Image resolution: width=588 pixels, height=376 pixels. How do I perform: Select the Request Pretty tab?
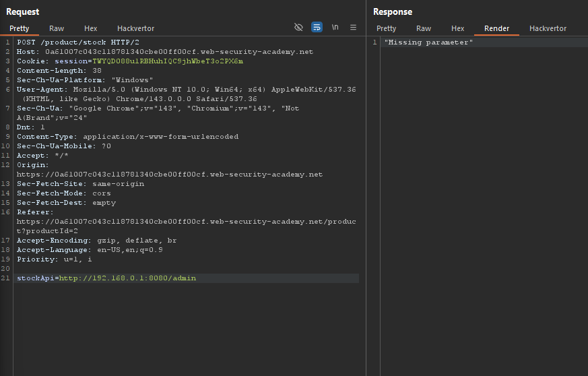19,28
